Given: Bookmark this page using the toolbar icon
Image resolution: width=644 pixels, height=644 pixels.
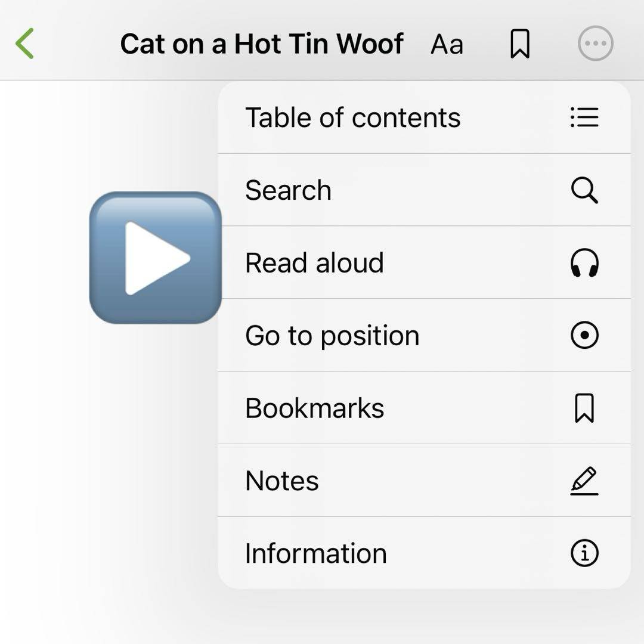Looking at the screenshot, I should 520,44.
